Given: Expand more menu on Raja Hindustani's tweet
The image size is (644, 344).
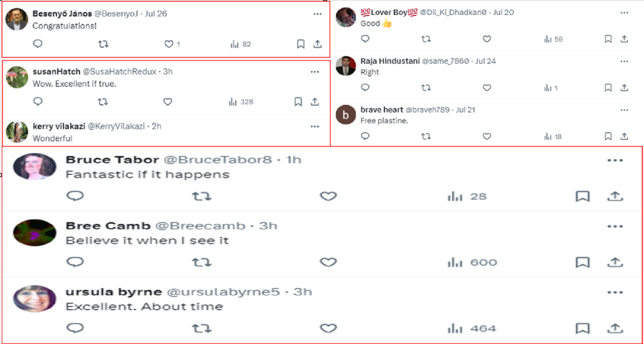Looking at the screenshot, I should coord(624,61).
